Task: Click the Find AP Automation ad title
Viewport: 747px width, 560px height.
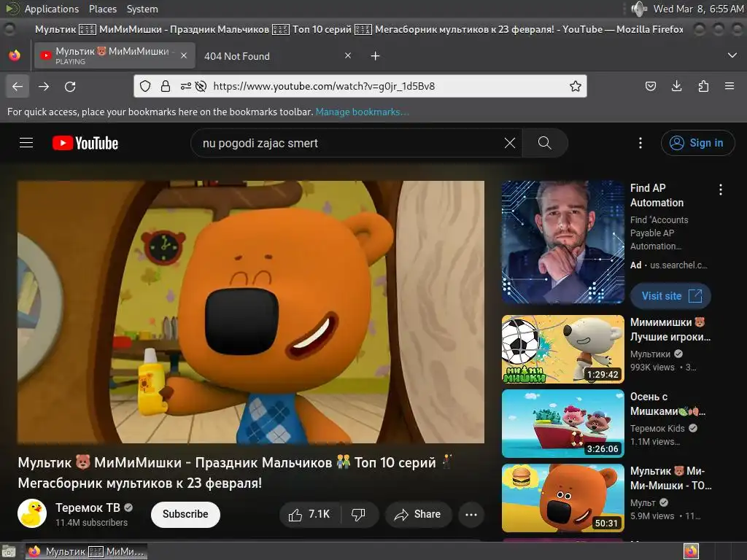Action: (x=657, y=195)
